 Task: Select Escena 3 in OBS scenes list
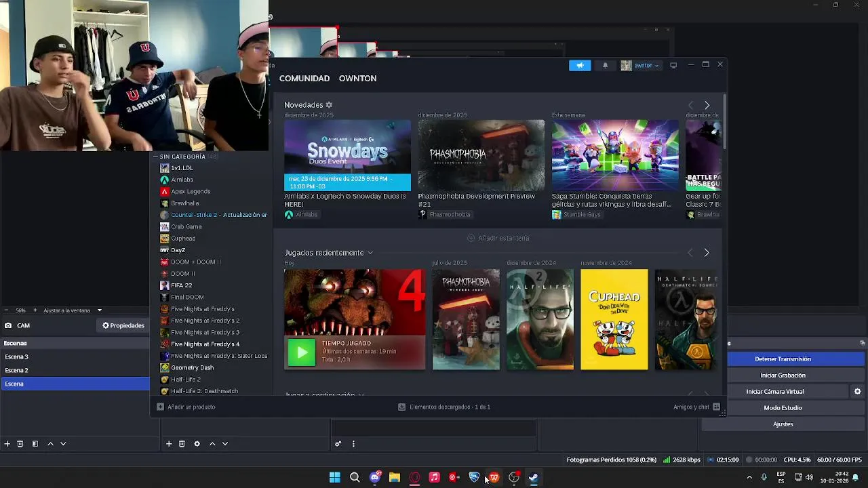click(x=75, y=357)
